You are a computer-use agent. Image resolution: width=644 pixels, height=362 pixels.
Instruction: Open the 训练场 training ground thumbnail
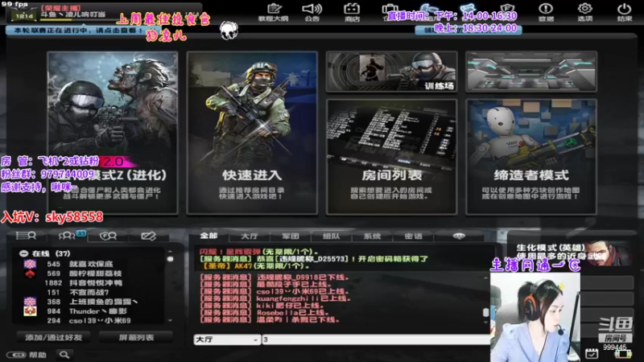pyautogui.click(x=391, y=72)
